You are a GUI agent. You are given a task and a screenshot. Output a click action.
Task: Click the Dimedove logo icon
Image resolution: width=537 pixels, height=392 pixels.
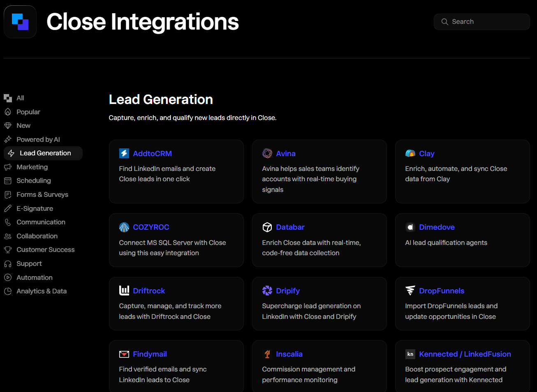pos(410,227)
